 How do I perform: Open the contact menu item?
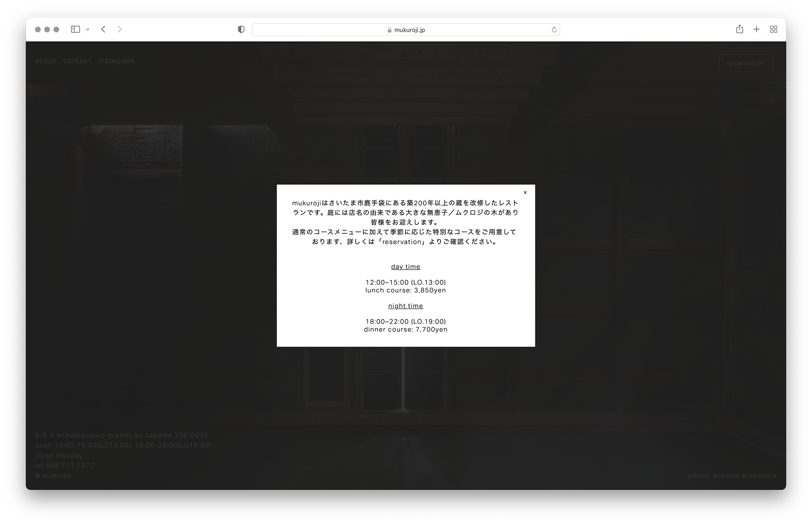point(77,61)
